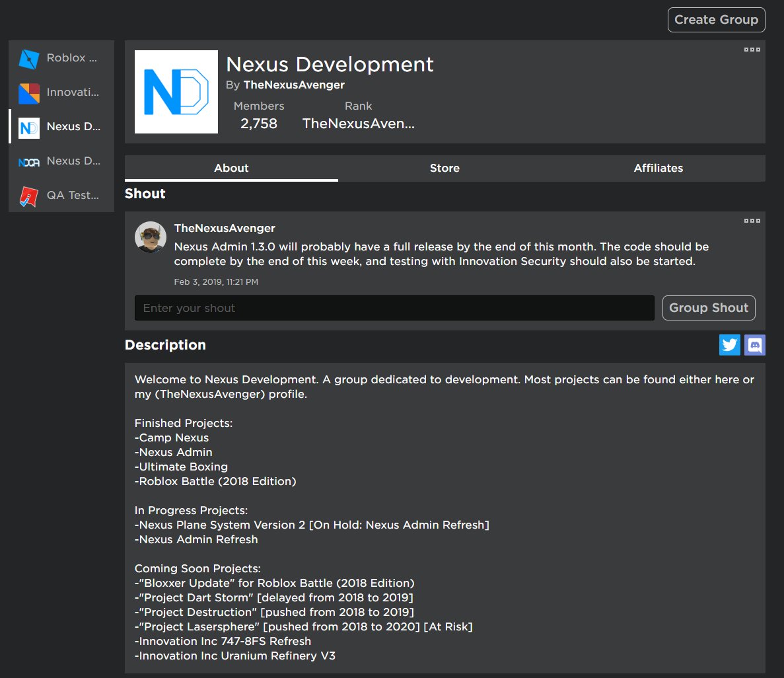Click '-Nexus Admin Refresh' description line
Viewport: 784px width, 678px height.
(x=196, y=539)
